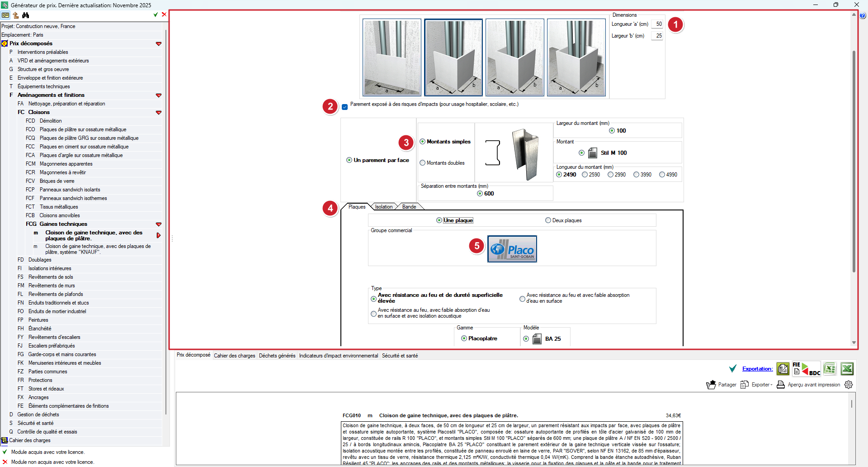Click Aperçu avant impression

point(808,385)
